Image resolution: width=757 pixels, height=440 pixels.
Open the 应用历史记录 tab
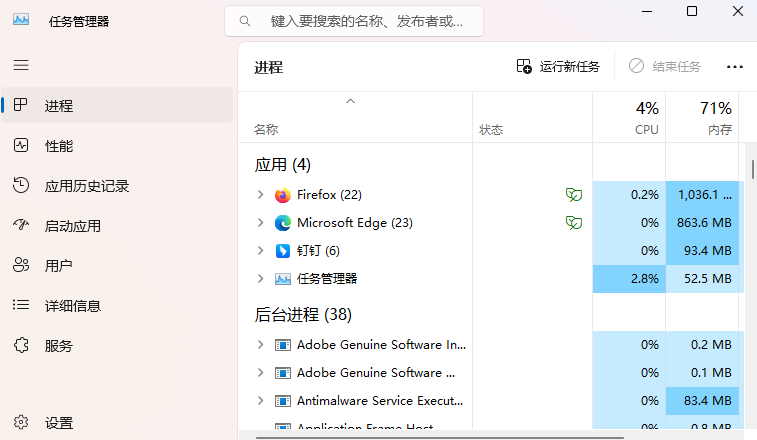117,185
